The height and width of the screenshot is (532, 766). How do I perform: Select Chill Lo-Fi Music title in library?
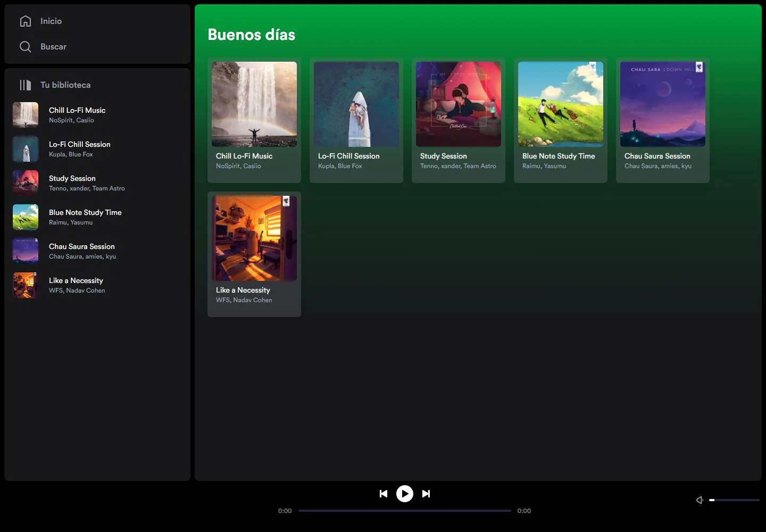coord(77,110)
